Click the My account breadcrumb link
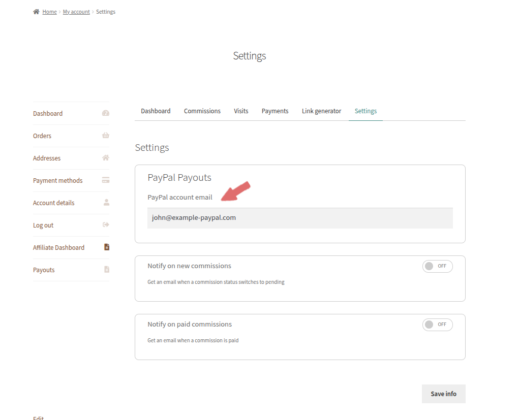Viewport: 519px width, 420px height. point(76,12)
